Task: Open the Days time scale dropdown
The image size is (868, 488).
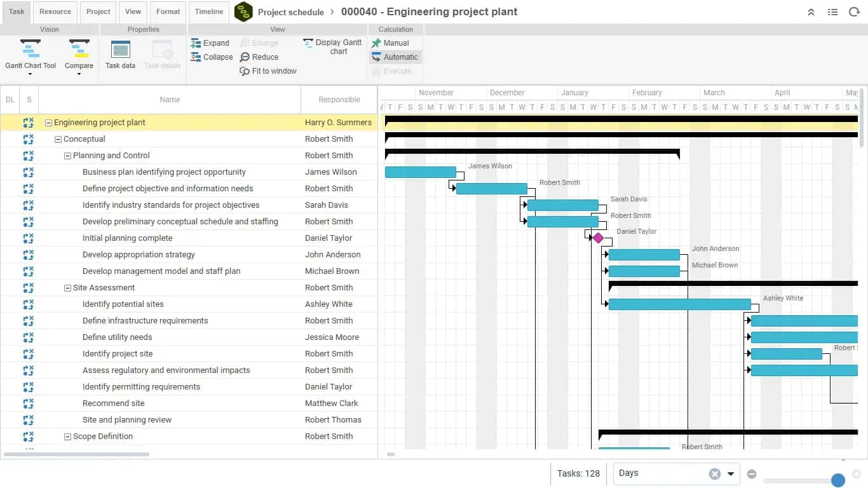Action: (x=731, y=473)
